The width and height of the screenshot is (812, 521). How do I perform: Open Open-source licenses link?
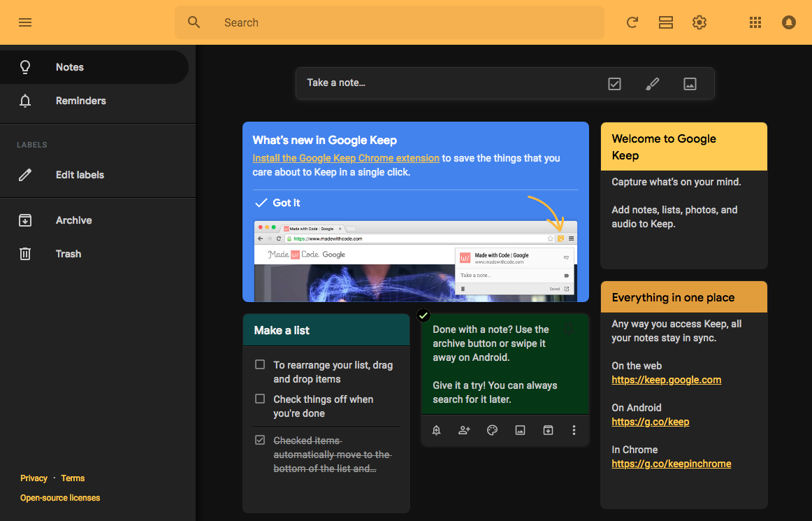click(60, 498)
